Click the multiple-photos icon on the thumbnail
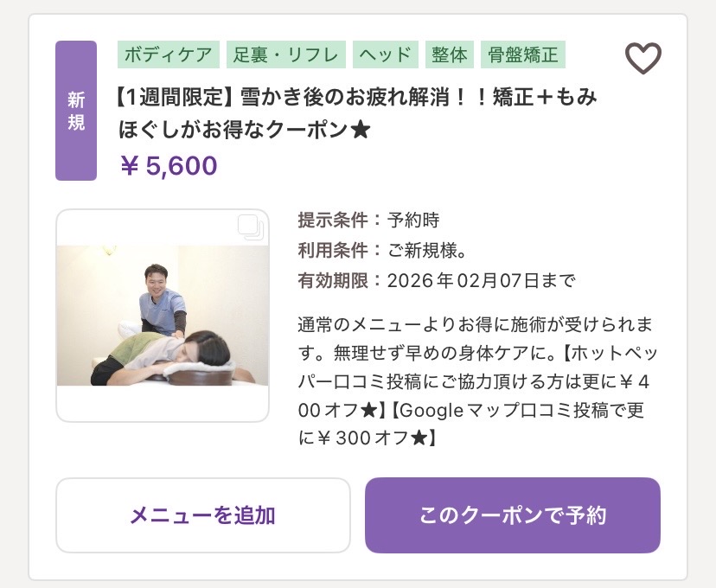This screenshot has height=588, width=716. point(249,227)
